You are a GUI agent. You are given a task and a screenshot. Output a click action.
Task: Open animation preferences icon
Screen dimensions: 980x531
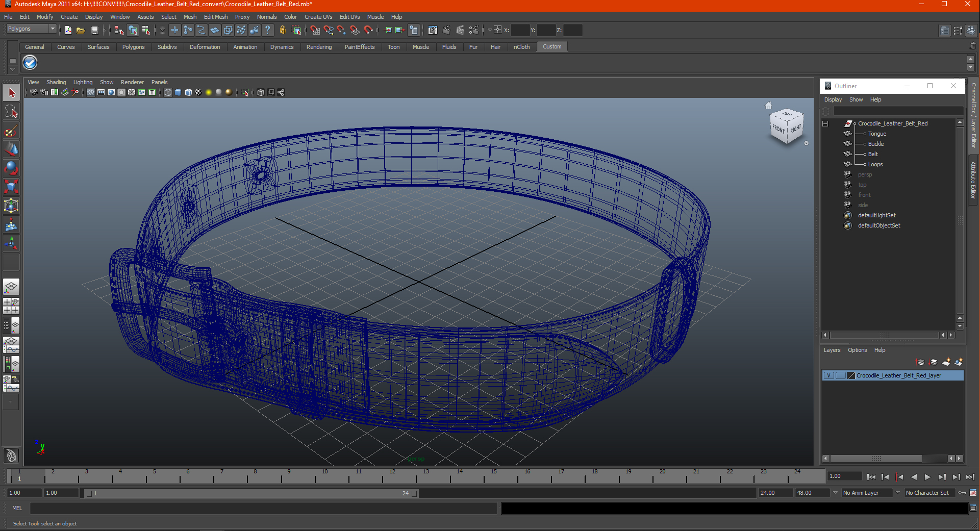point(973,493)
